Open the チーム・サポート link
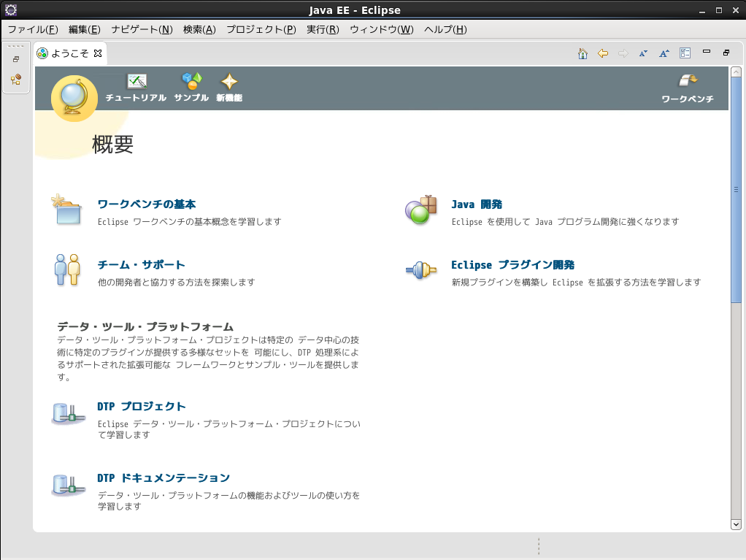The height and width of the screenshot is (560, 746). pos(142,264)
